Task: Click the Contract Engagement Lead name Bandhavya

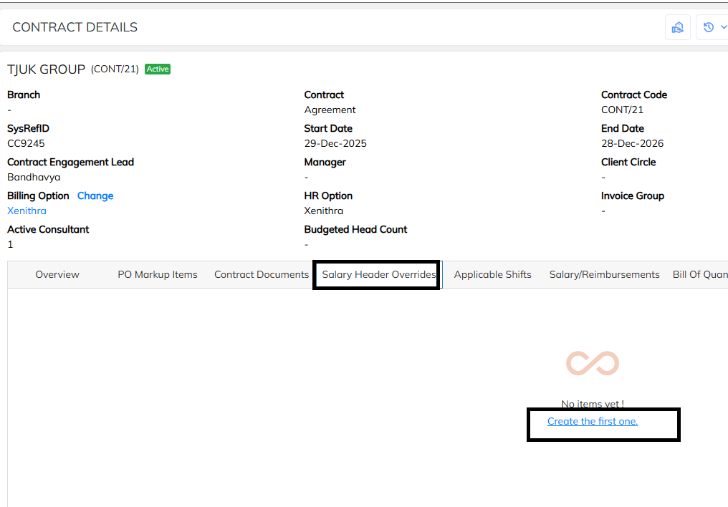Action: (x=34, y=177)
